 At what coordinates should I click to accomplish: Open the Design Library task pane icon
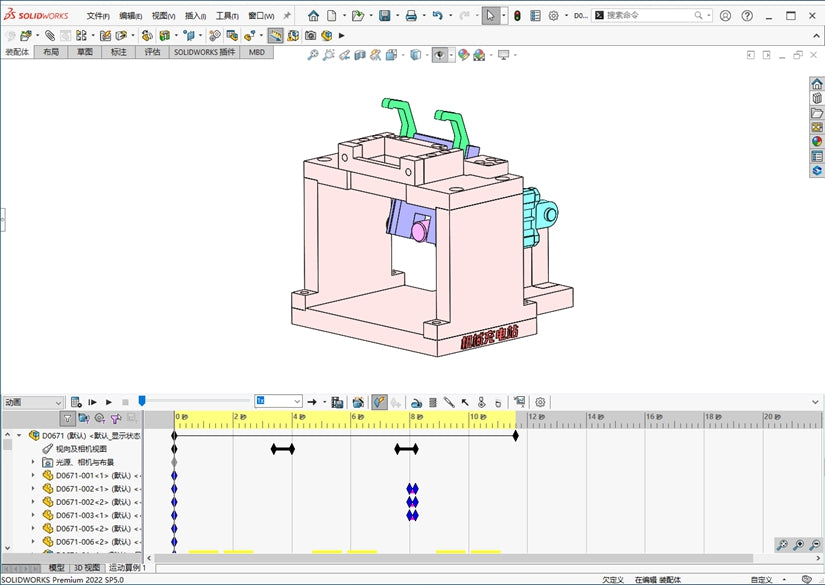(817, 98)
